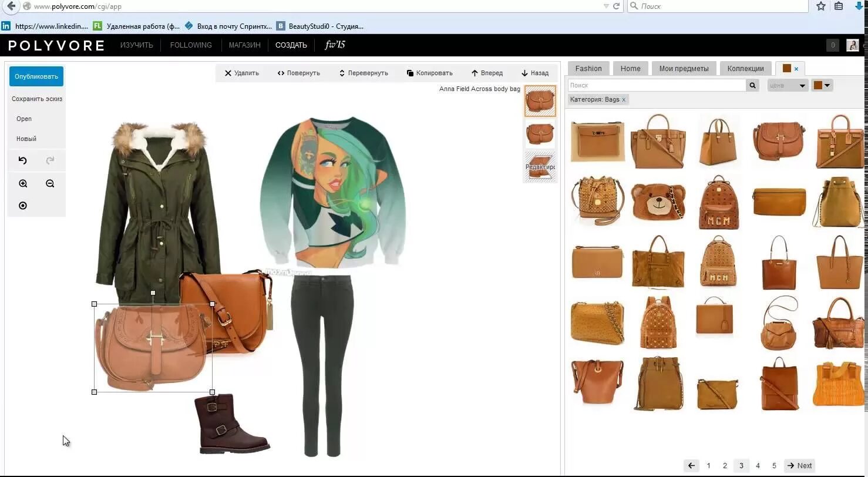The height and width of the screenshot is (477, 868).
Task: Go to results page 4
Action: (758, 465)
